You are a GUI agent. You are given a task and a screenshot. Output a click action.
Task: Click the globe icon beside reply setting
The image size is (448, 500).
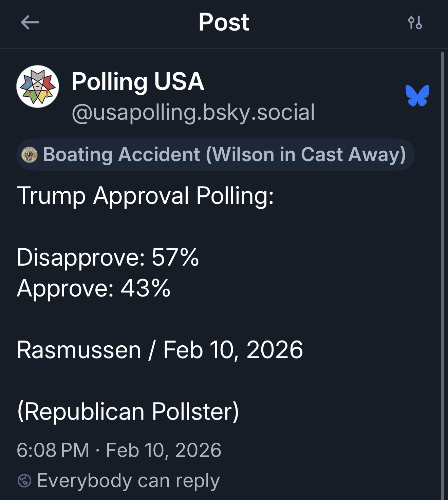[24, 481]
